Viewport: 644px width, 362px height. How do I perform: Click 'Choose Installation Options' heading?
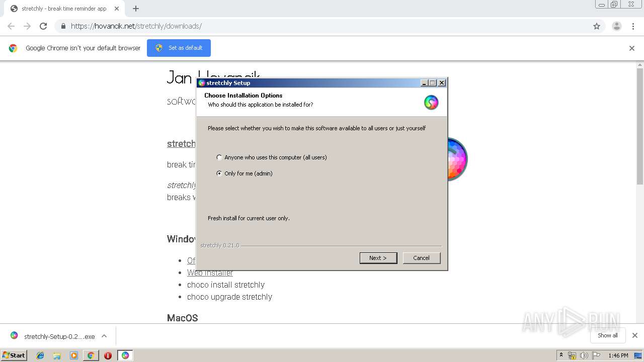[x=244, y=96]
